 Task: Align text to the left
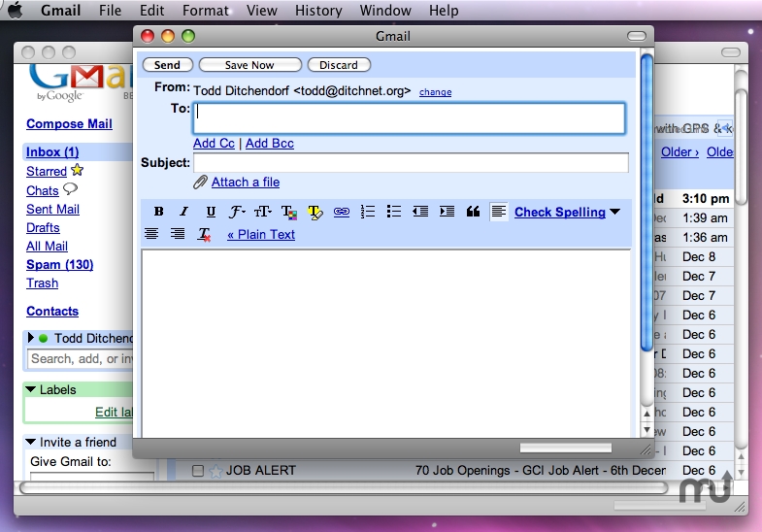pos(499,212)
